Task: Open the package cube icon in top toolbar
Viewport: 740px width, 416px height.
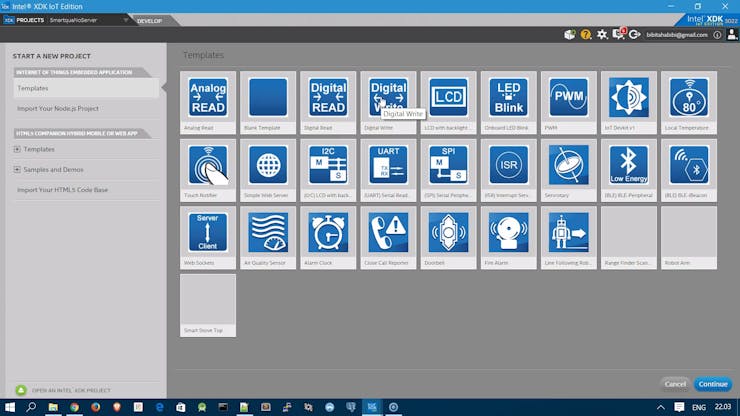Action: 570,34
